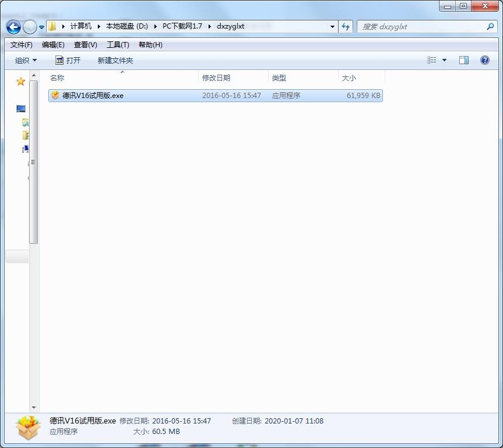Viewport: 503px width, 448px height.
Task: Click 大小: 60.5 MB in details pane
Action: [x=157, y=431]
